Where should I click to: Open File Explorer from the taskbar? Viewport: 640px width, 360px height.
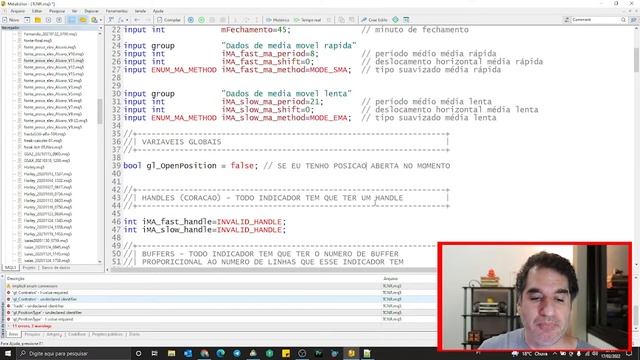pyautogui.click(x=171, y=353)
